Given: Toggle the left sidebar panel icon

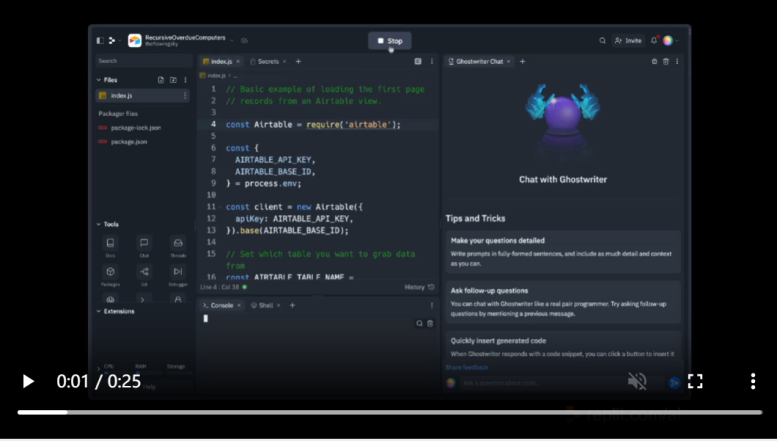Looking at the screenshot, I should pyautogui.click(x=100, y=41).
